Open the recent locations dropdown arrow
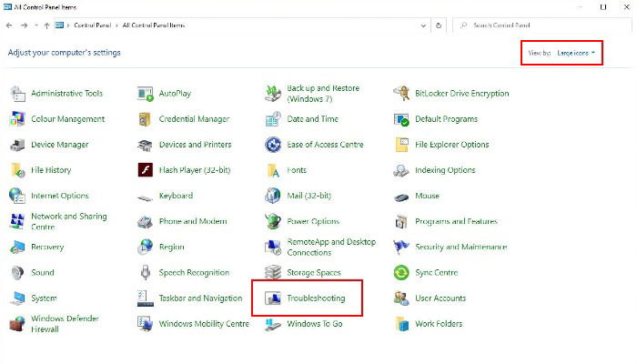Viewport: 637px width, 364px height. [36, 25]
